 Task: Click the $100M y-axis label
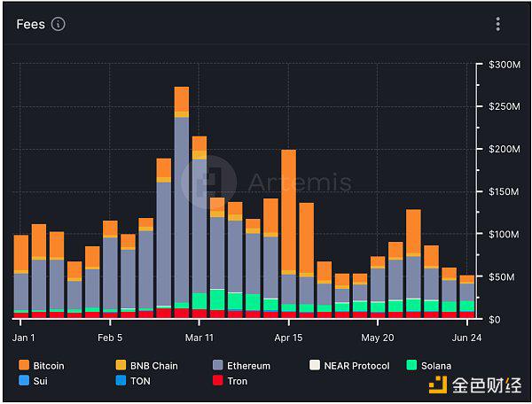coord(505,234)
